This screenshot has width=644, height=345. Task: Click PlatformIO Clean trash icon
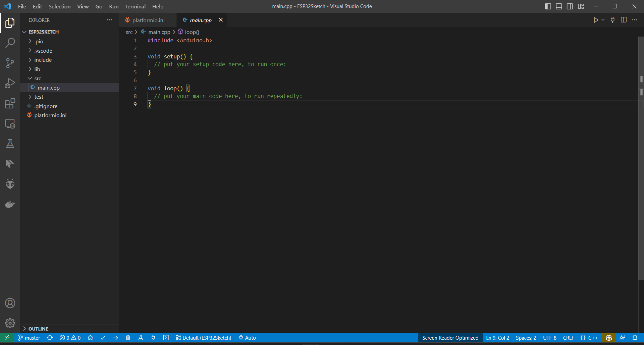point(128,338)
